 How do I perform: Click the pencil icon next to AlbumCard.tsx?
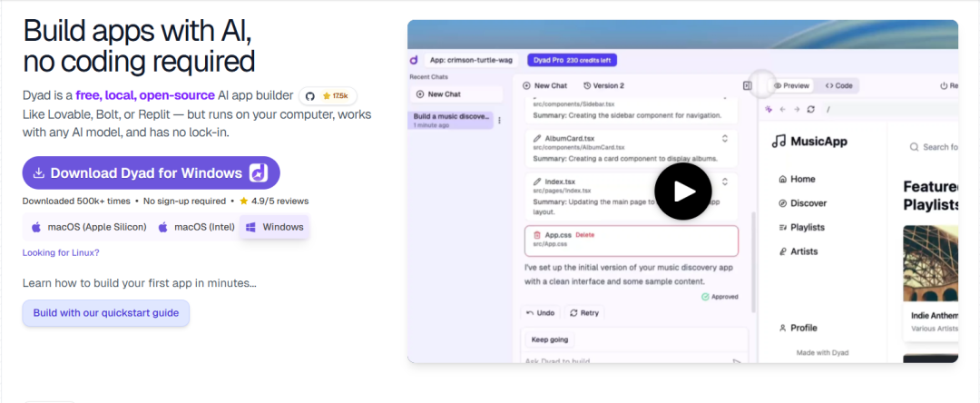(537, 138)
